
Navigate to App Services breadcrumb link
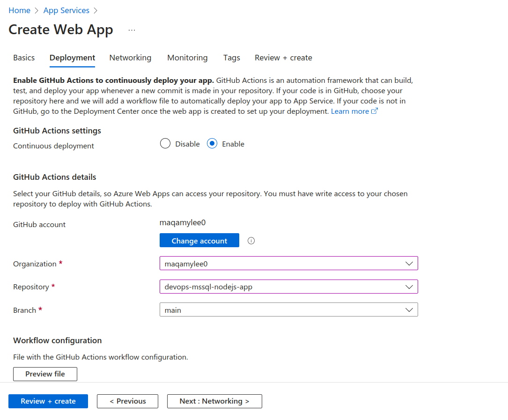click(x=66, y=10)
